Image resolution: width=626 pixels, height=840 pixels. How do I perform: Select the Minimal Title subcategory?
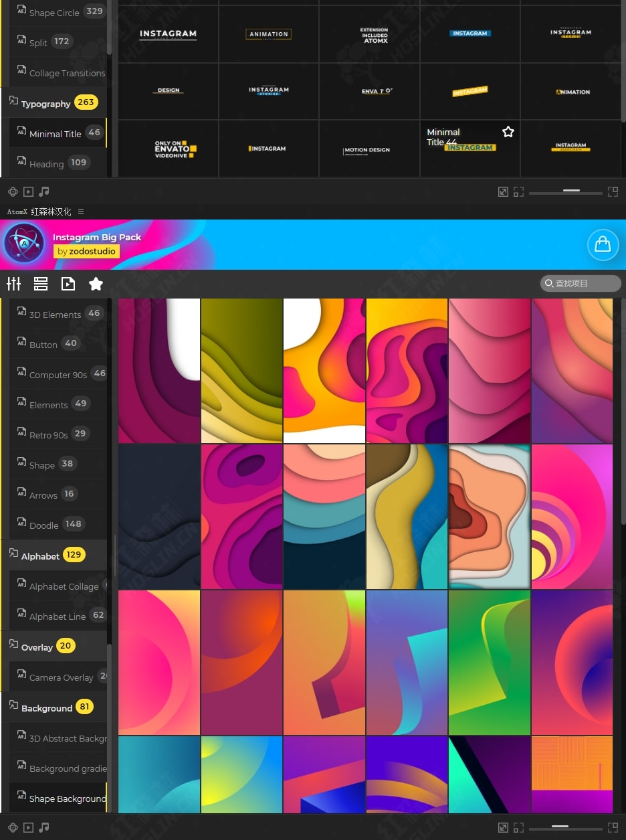click(58, 133)
